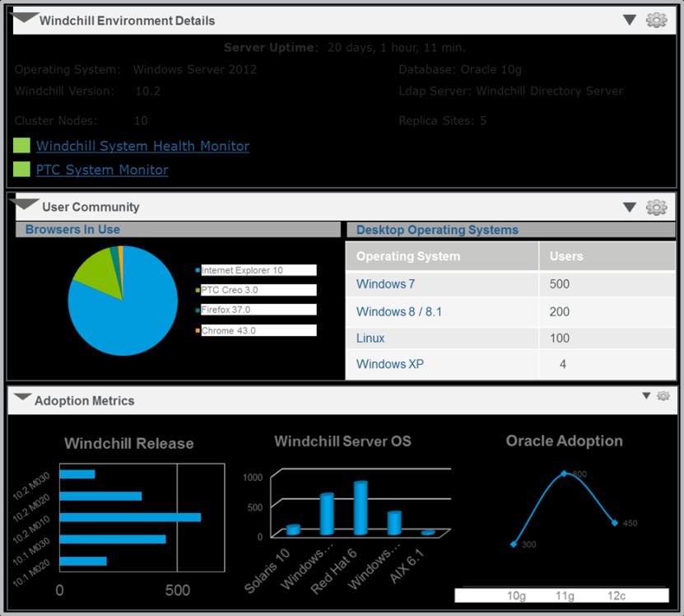Open settings gear for Windchill Environment Details
Image resolution: width=684 pixels, height=616 pixels.
point(656,20)
